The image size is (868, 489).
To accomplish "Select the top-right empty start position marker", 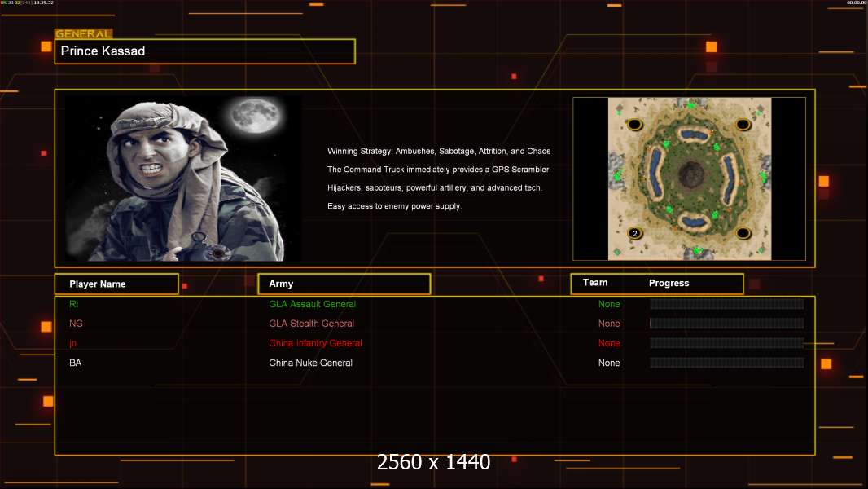I will click(743, 124).
